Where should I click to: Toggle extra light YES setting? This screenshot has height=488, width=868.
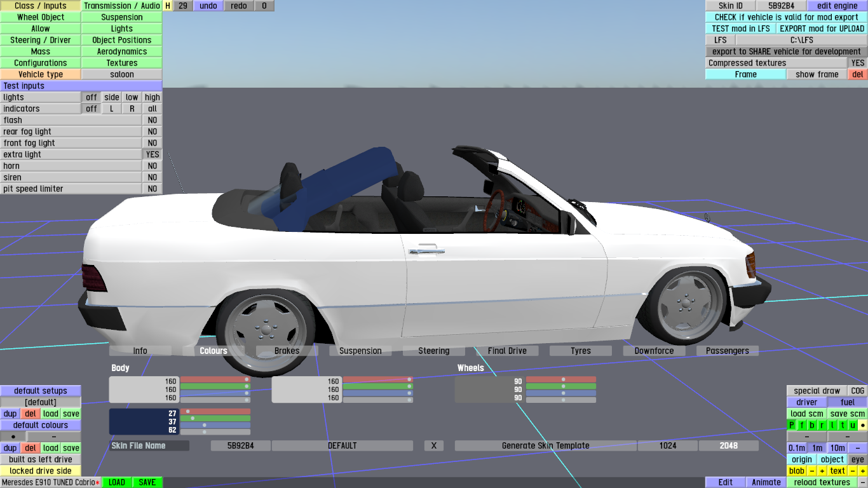click(153, 154)
